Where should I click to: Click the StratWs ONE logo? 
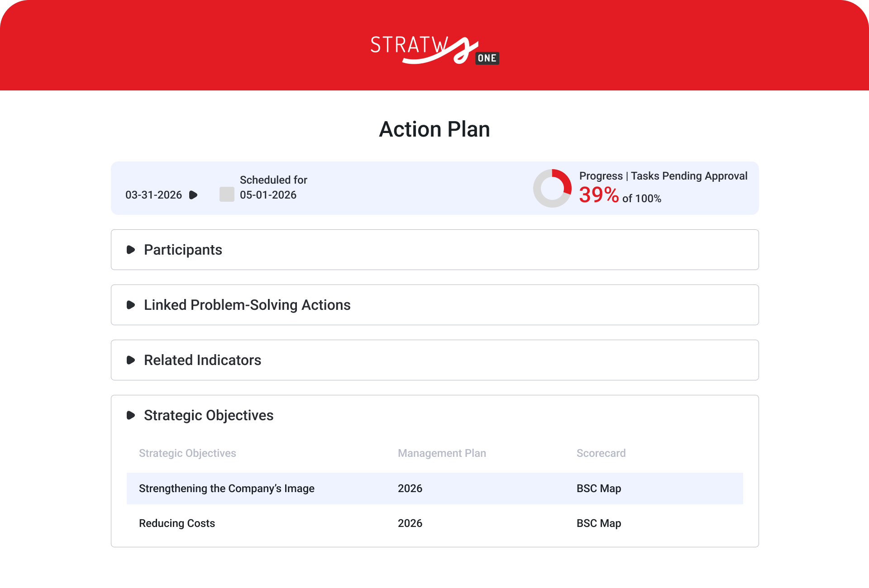(434, 51)
